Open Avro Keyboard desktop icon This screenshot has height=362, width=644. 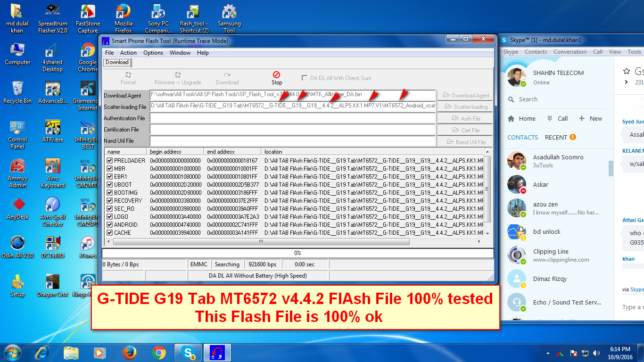coord(53,173)
